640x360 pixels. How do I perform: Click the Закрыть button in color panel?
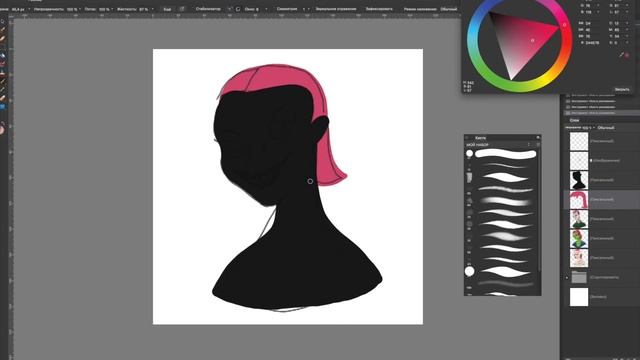622,89
